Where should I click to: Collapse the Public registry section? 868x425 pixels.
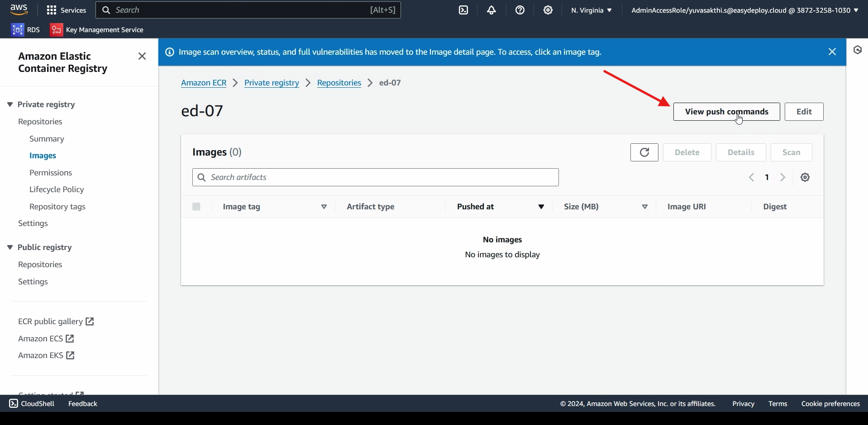point(10,247)
